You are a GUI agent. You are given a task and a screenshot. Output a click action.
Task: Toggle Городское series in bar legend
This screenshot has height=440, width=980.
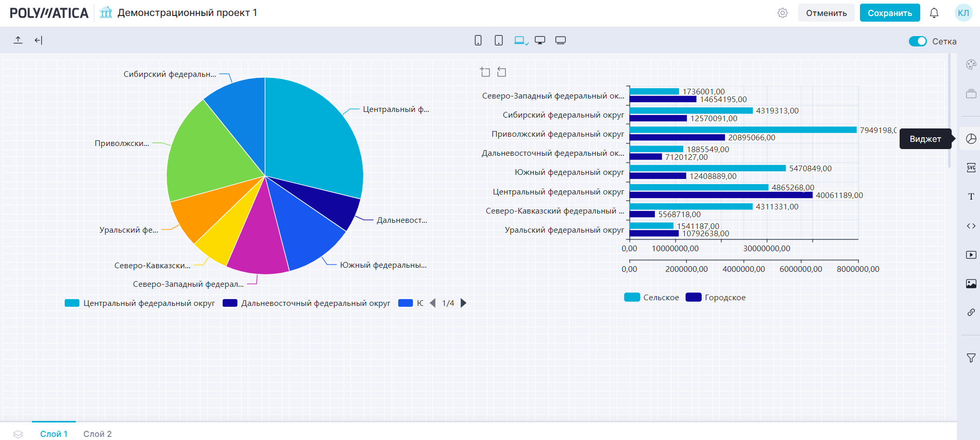pyautogui.click(x=716, y=298)
